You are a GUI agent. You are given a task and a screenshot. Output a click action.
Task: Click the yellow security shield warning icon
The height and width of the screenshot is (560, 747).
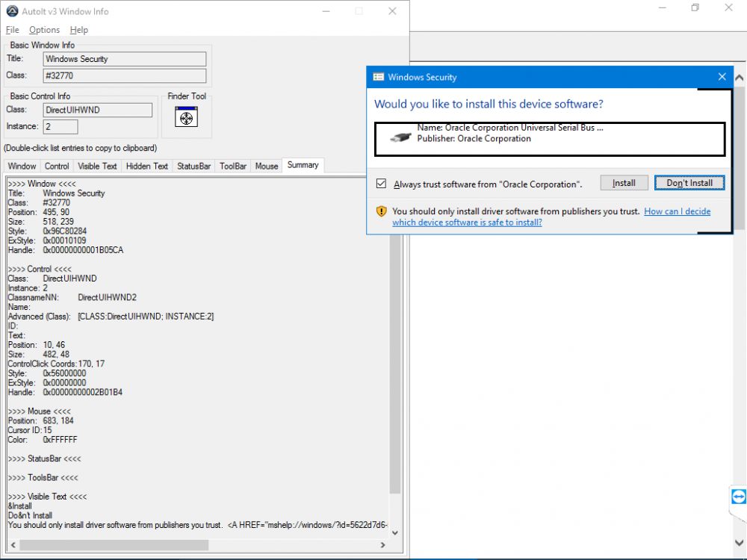click(x=381, y=211)
